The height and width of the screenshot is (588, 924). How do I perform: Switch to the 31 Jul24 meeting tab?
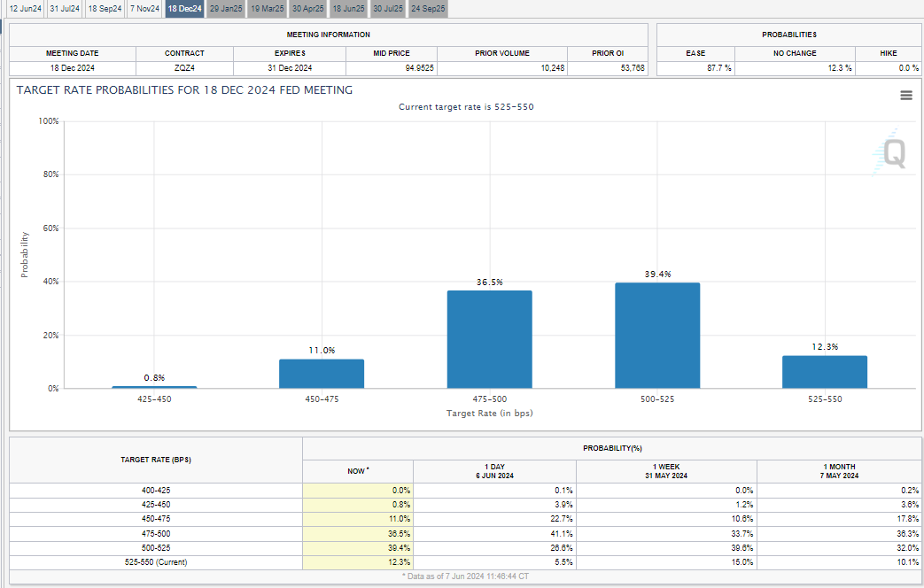point(65,9)
